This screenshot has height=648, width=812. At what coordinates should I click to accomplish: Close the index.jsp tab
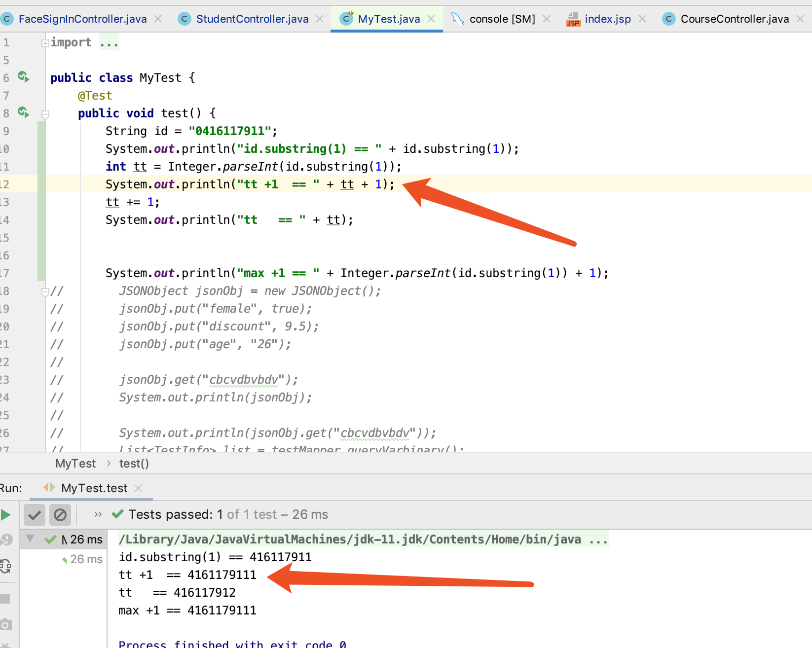[x=642, y=19]
